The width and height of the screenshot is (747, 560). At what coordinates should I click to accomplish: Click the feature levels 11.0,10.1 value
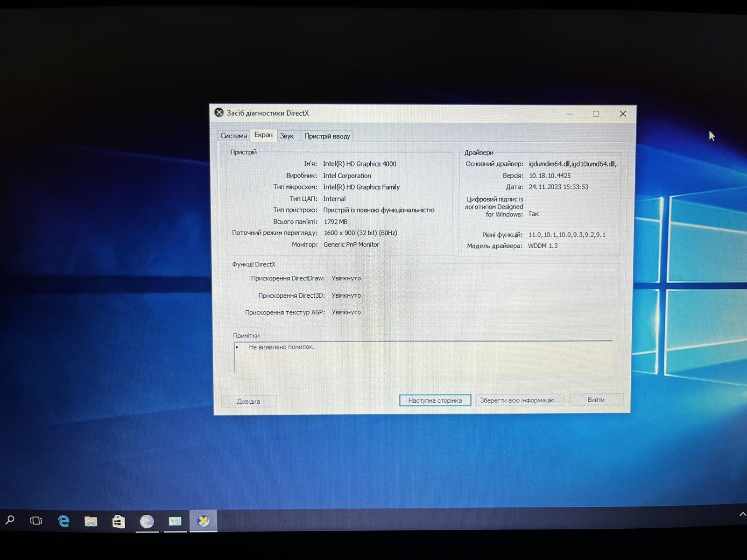click(567, 235)
